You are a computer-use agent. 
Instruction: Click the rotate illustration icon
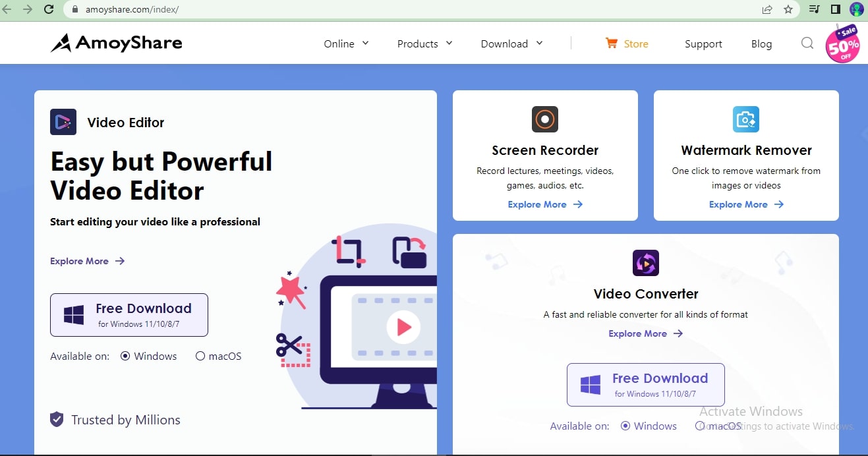(x=409, y=252)
